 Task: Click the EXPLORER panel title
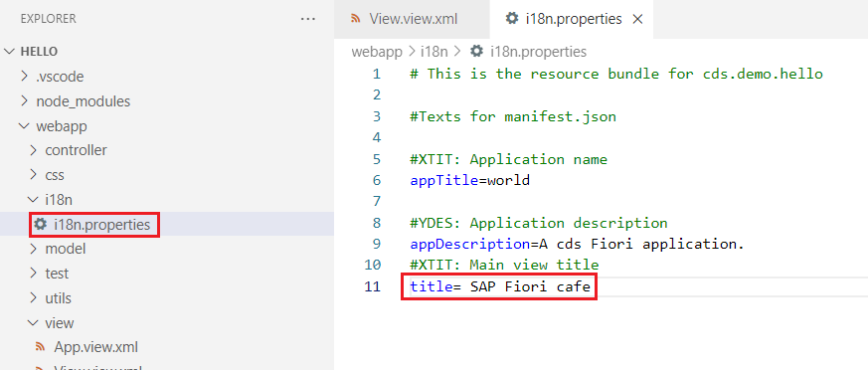coord(48,19)
